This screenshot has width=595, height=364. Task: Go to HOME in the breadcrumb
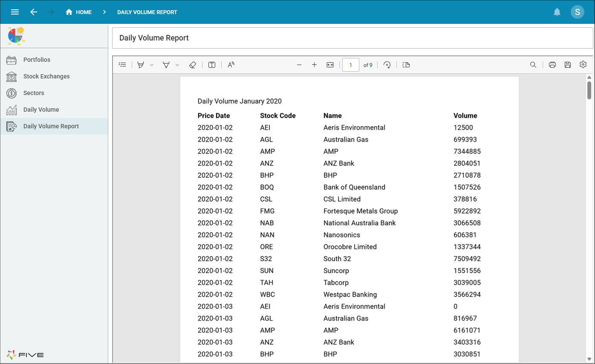pyautogui.click(x=79, y=12)
